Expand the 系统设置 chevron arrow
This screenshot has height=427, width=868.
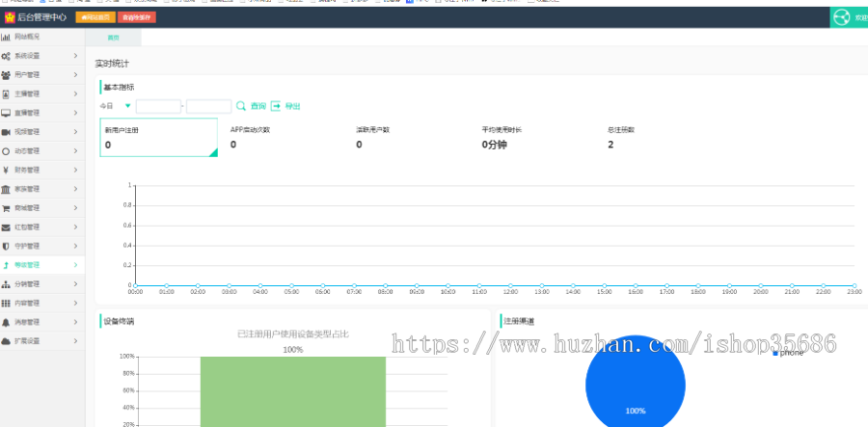coord(75,56)
